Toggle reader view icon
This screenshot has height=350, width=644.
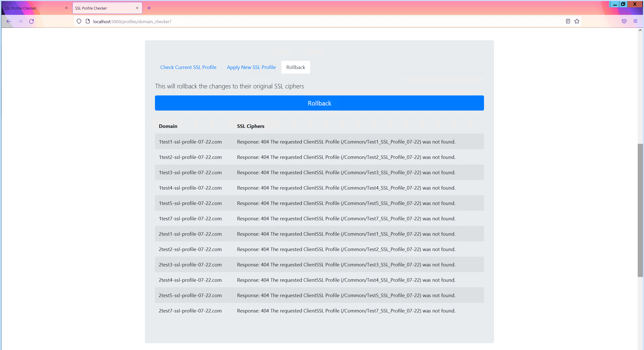568,21
